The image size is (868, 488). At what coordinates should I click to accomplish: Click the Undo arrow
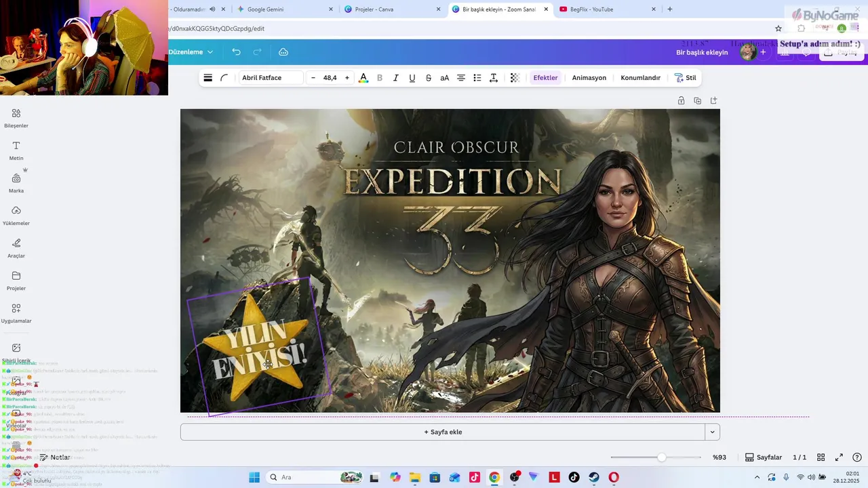click(236, 52)
